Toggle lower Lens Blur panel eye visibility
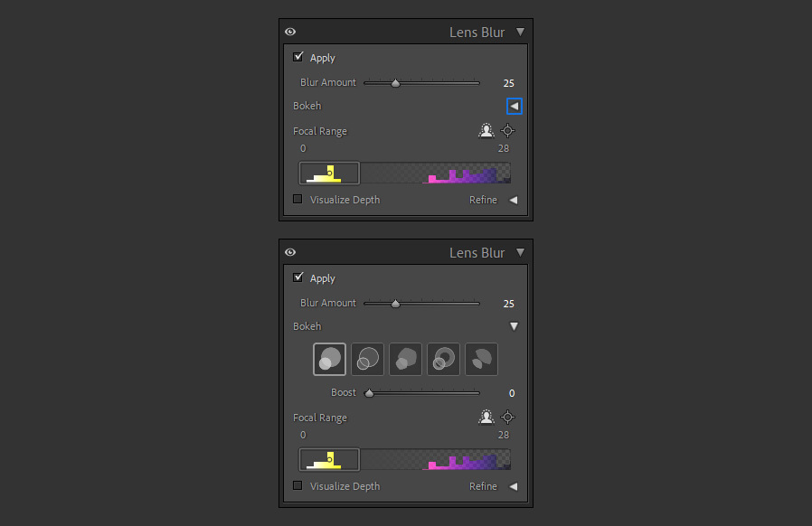812x526 pixels. click(290, 253)
